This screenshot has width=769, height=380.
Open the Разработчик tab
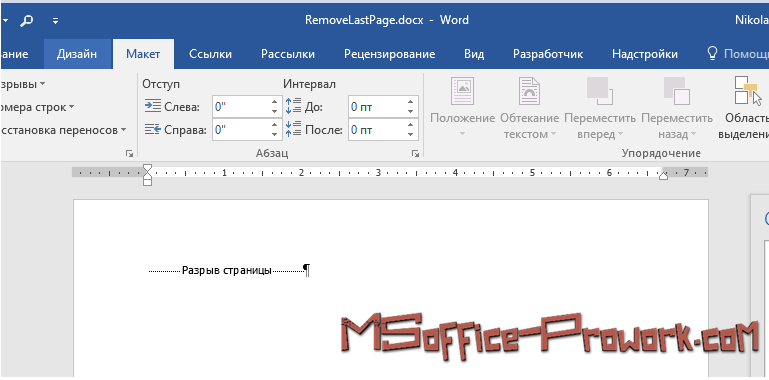[548, 54]
